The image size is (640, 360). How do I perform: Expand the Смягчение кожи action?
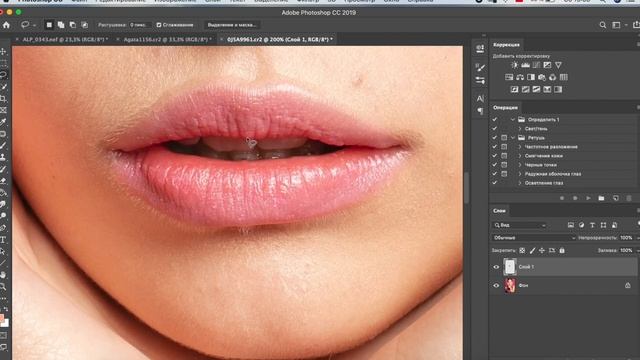click(520, 156)
